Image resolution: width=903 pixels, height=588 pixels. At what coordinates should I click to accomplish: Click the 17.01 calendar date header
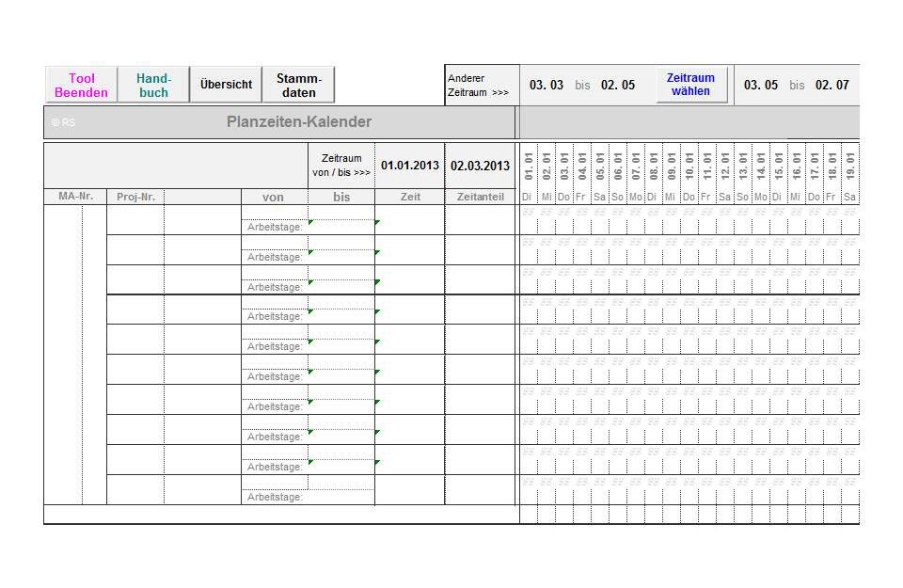(815, 166)
